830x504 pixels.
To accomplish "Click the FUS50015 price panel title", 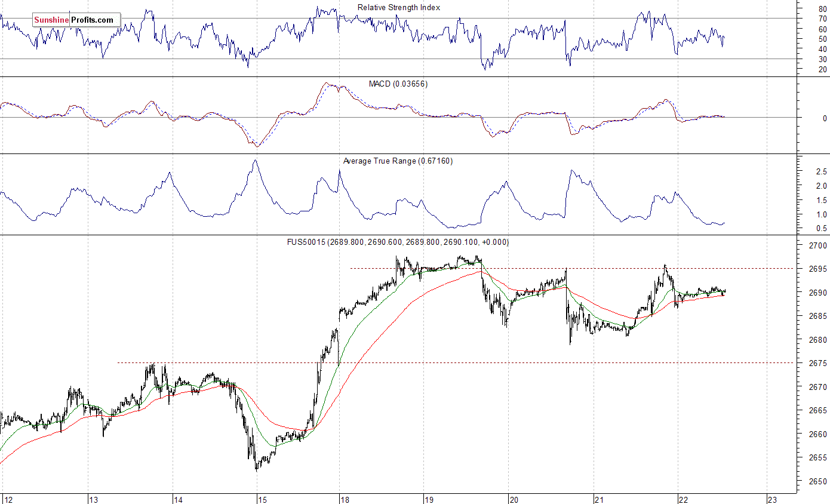I will pyautogui.click(x=398, y=242).
